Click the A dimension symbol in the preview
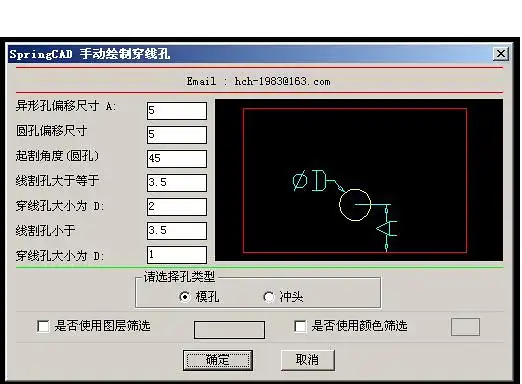This screenshot has width=522, height=384. pyautogui.click(x=387, y=229)
